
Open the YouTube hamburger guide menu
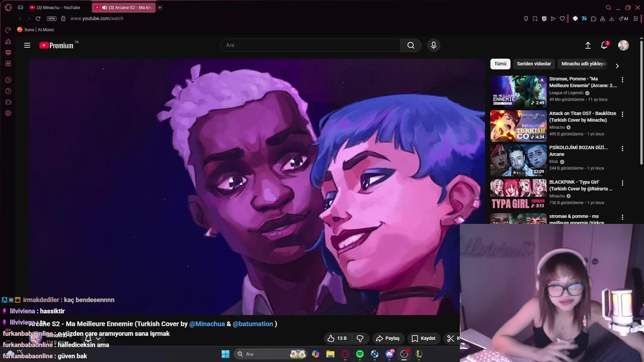[x=27, y=45]
